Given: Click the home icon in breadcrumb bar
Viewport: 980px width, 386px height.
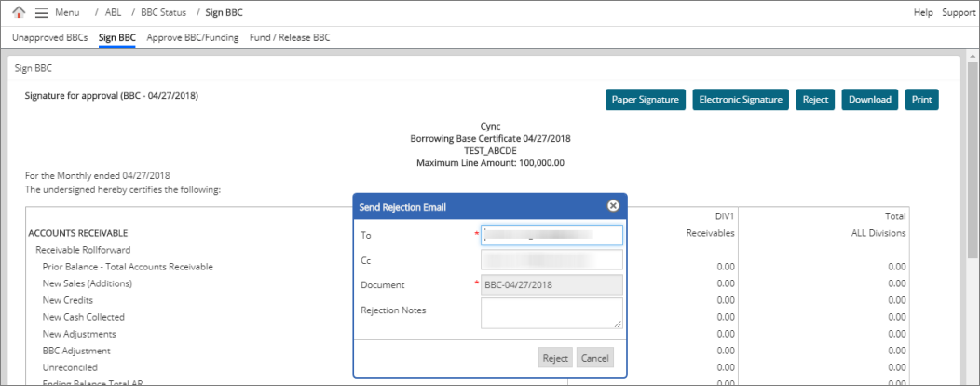Looking at the screenshot, I should click(x=19, y=12).
